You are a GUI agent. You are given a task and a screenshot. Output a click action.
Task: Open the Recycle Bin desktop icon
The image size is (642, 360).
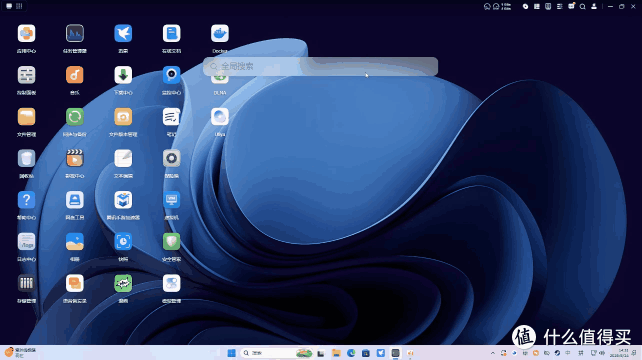[x=26, y=158]
